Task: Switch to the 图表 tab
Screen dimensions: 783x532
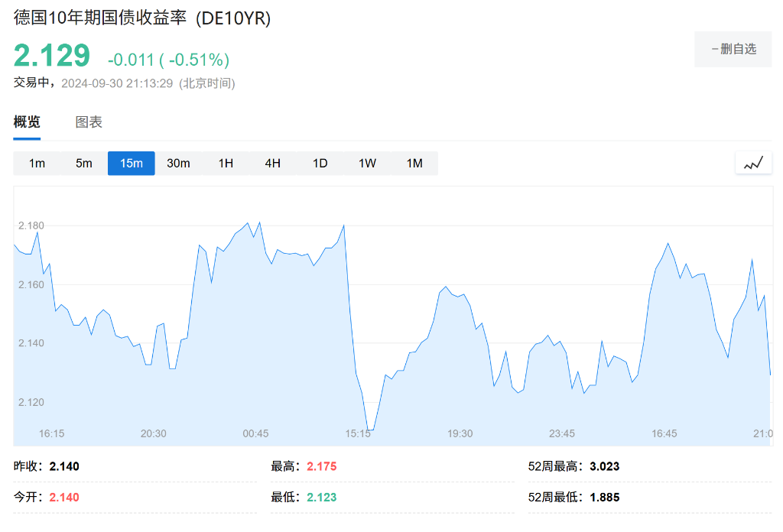Action: tap(89, 122)
